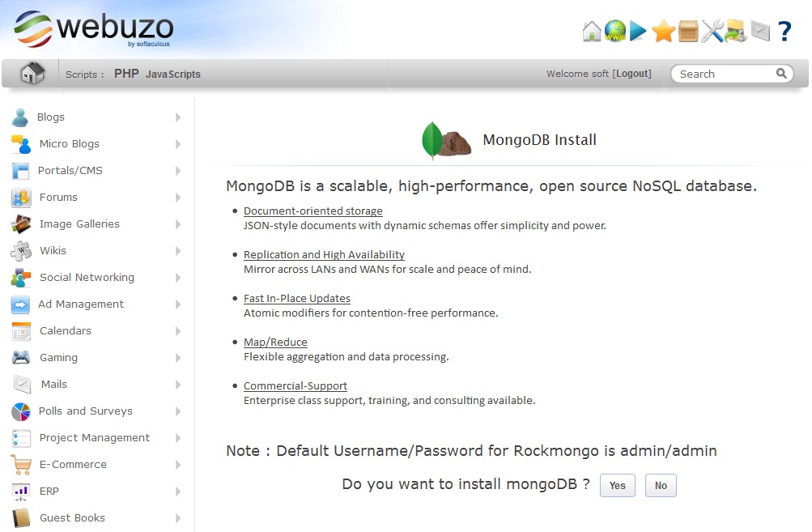The image size is (812, 532).
Task: Click the Social Networking category icon
Action: (x=21, y=278)
